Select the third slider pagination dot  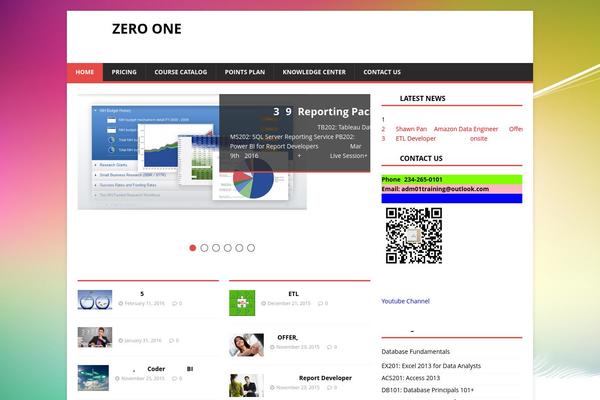(216, 248)
